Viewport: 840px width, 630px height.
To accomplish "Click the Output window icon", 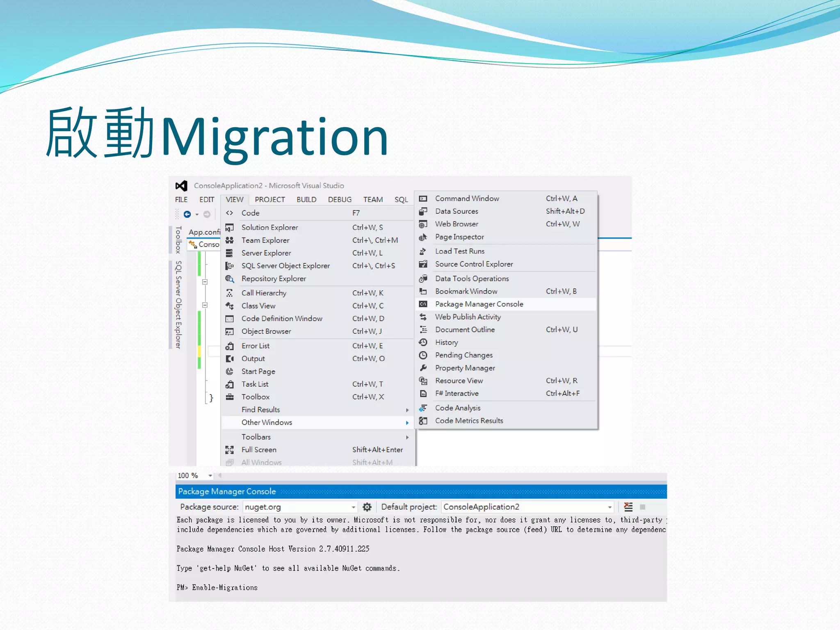I will tap(230, 358).
